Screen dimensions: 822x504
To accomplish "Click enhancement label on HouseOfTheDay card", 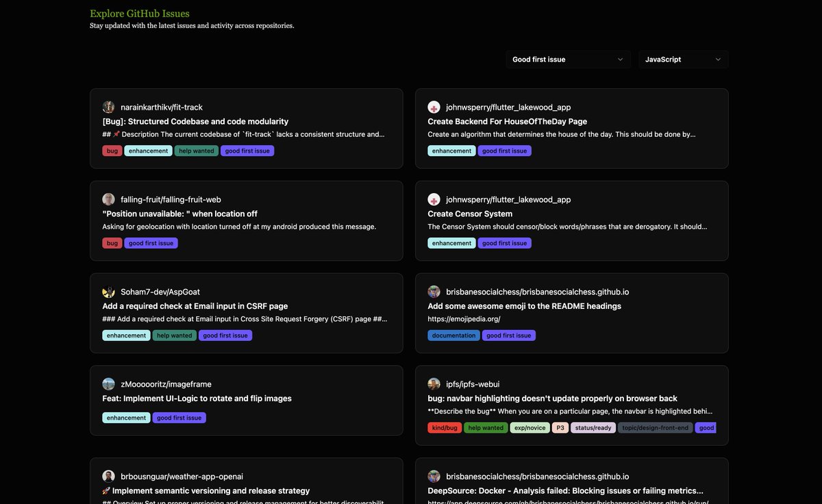I will click(x=451, y=151).
